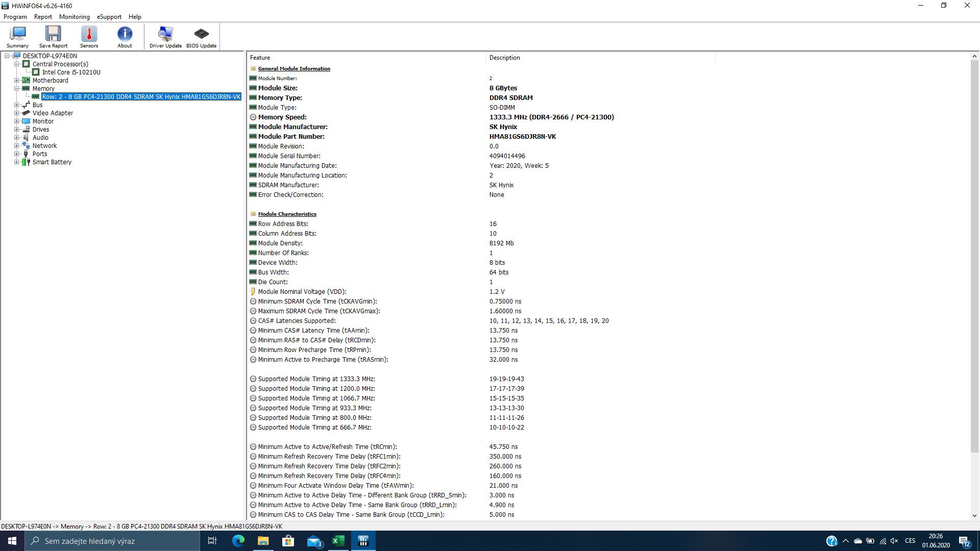Open the Summary toolbar icon
Screen dimensions: 980x551
click(x=17, y=37)
